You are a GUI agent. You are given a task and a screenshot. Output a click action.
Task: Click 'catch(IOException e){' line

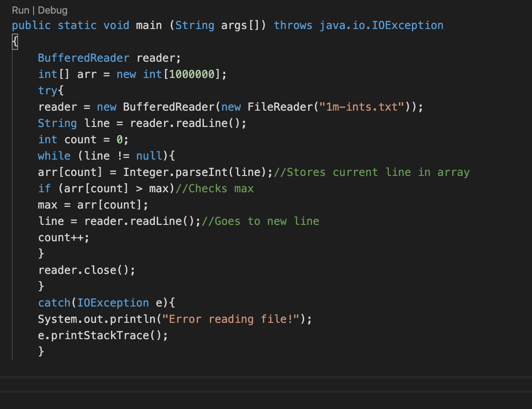pos(106,303)
